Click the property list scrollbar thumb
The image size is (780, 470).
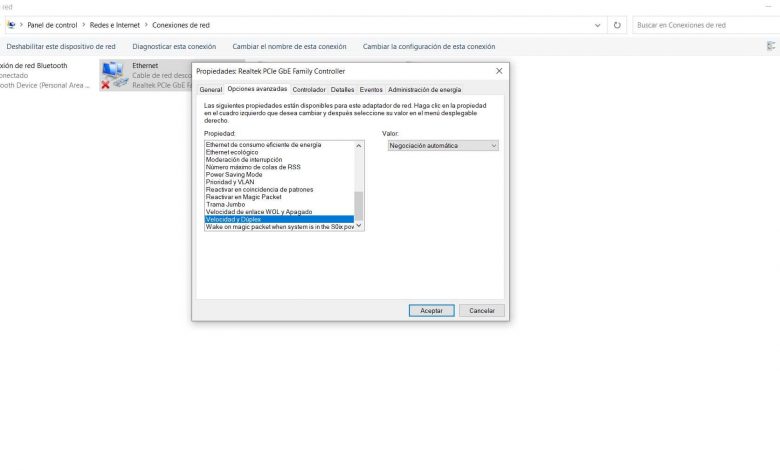point(359,205)
